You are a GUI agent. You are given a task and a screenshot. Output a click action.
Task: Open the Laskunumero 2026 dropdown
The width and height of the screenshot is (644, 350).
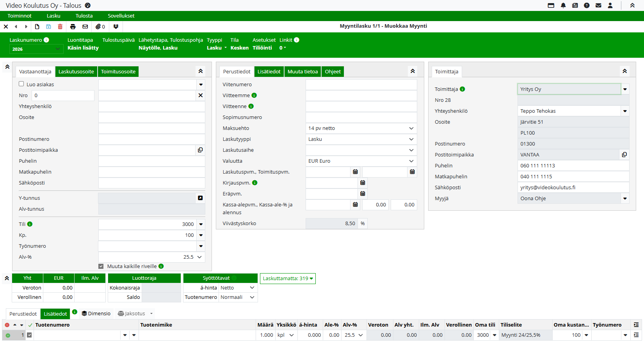point(35,49)
